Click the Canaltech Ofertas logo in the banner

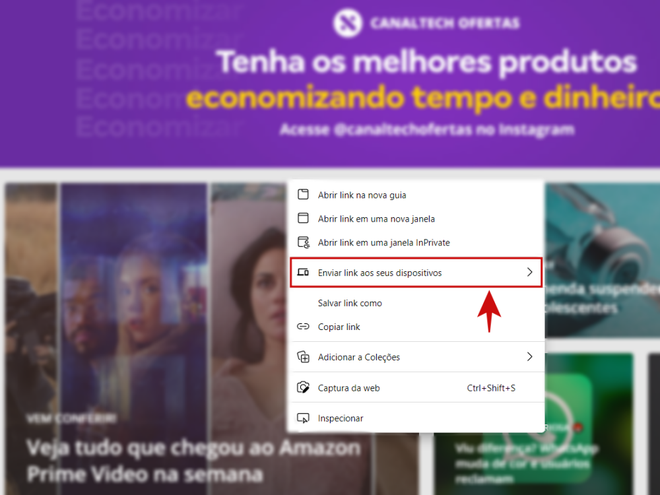click(x=347, y=23)
